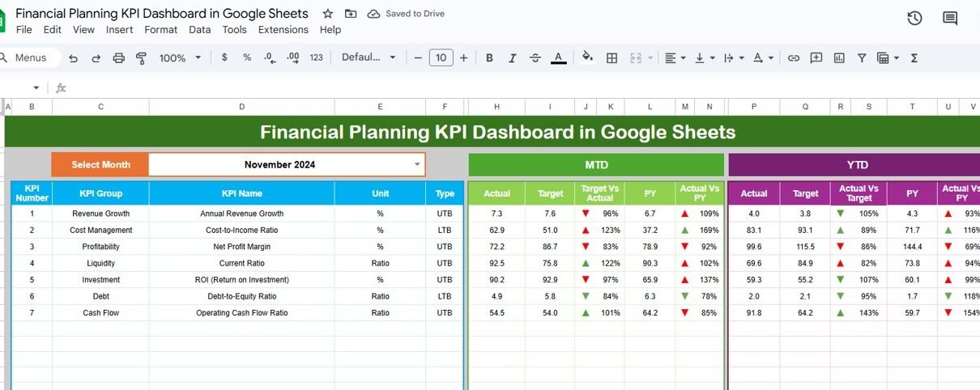Open the Tools menu
Viewport: 980px width, 390px height.
pos(235,30)
